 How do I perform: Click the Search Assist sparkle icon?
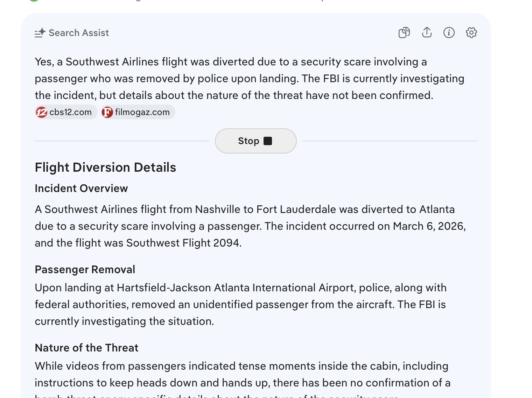[x=40, y=33]
